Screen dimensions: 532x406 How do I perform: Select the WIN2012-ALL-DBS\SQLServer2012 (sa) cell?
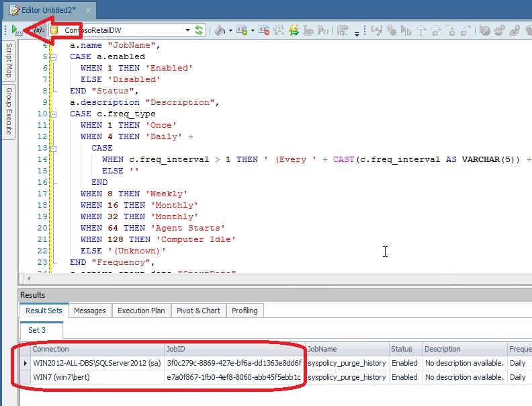click(x=97, y=363)
